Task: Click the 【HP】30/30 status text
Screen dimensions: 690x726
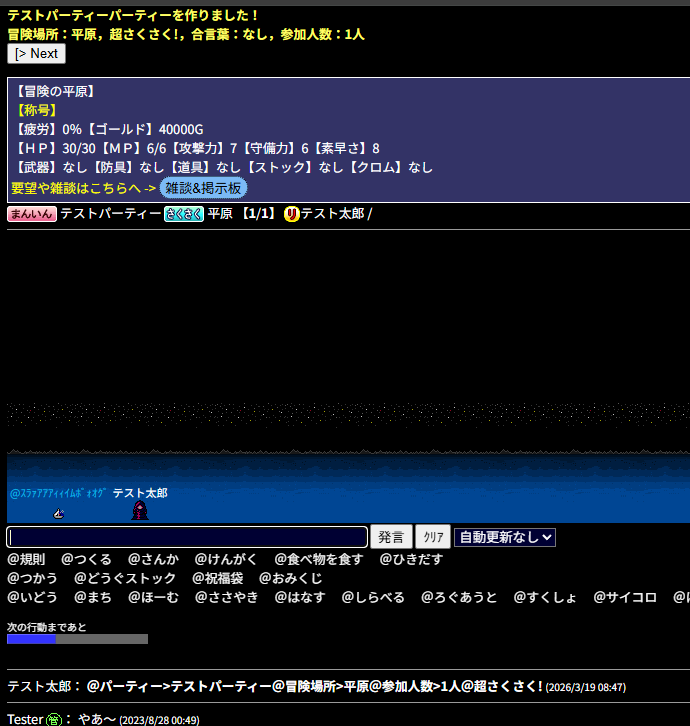Action: (x=56, y=148)
